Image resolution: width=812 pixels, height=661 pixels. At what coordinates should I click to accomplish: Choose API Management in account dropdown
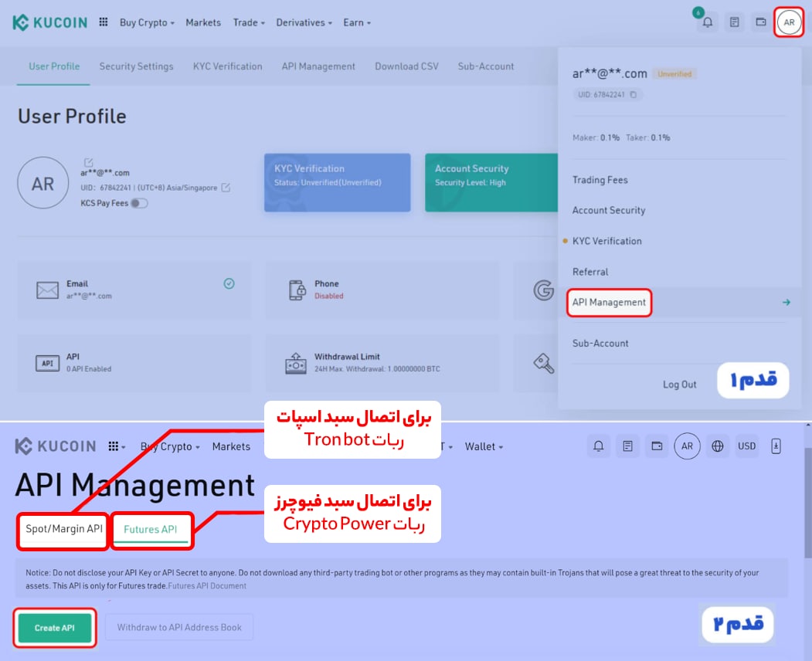[x=609, y=302]
